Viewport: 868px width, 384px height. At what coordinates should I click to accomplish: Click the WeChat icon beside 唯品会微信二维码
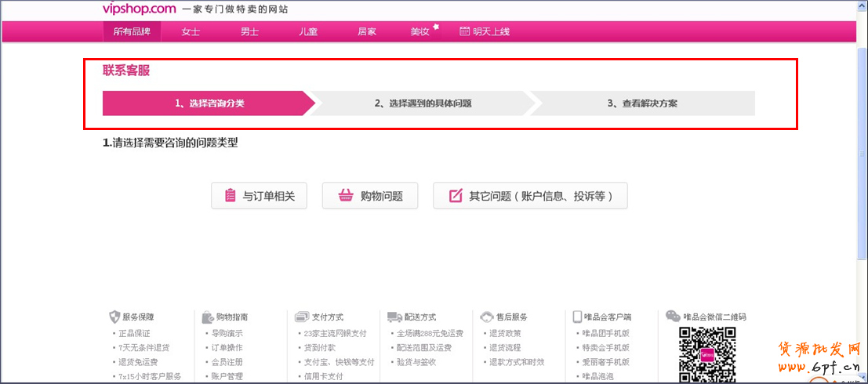pos(673,317)
